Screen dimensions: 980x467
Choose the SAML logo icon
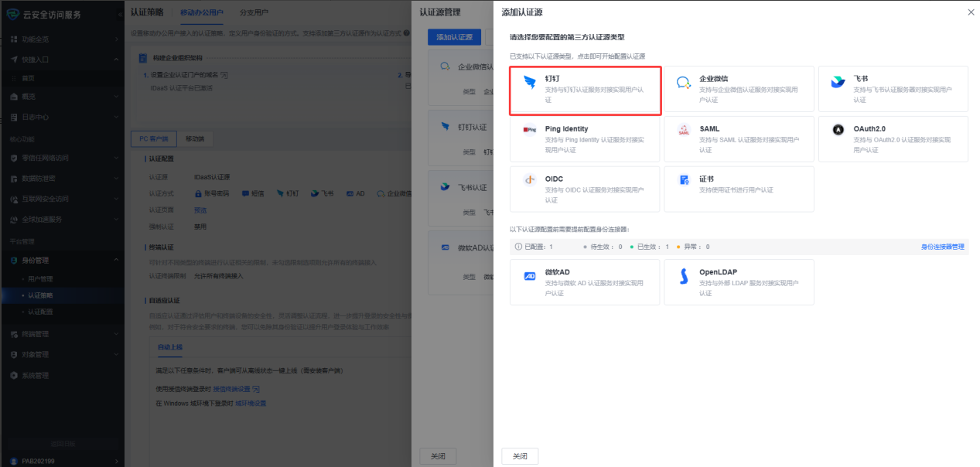[x=684, y=131]
